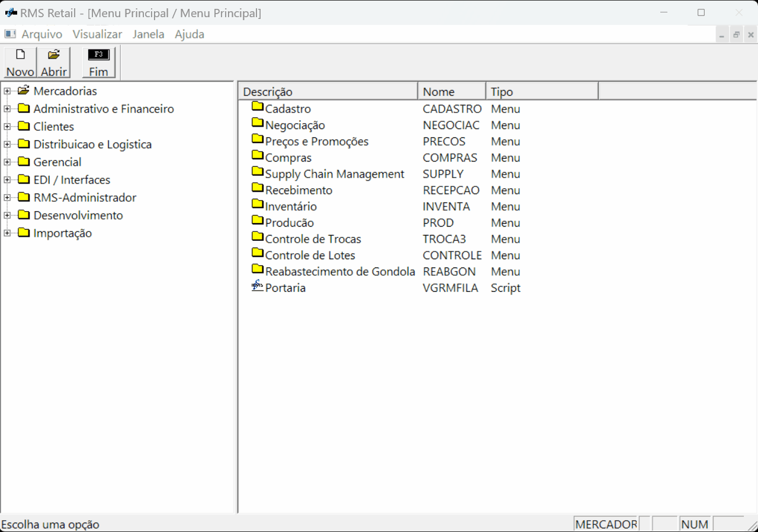Select Administrativo e Financeiro in the tree
The width and height of the screenshot is (758, 532).
point(104,109)
